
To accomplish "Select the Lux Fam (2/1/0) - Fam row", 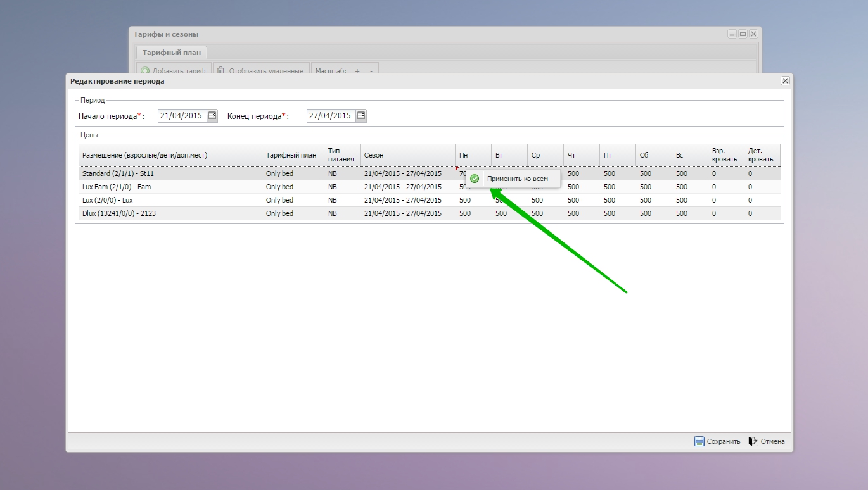I will [171, 187].
